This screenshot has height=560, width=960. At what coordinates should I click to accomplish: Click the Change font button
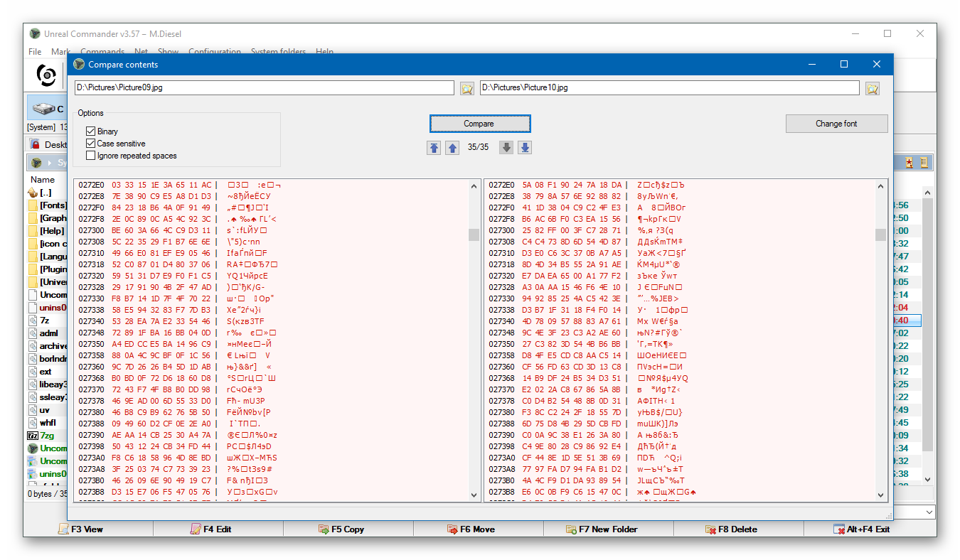(836, 124)
